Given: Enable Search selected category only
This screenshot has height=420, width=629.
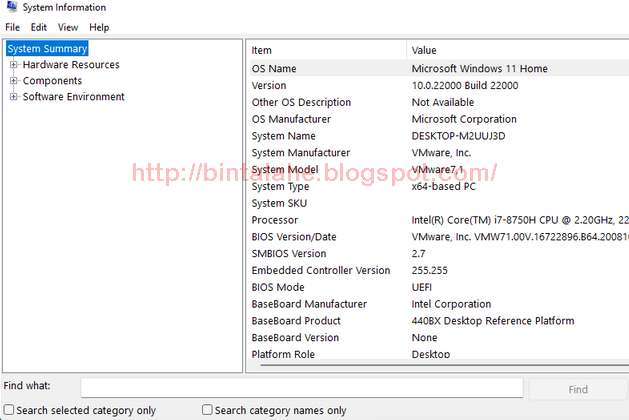Looking at the screenshot, I should tap(9, 410).
